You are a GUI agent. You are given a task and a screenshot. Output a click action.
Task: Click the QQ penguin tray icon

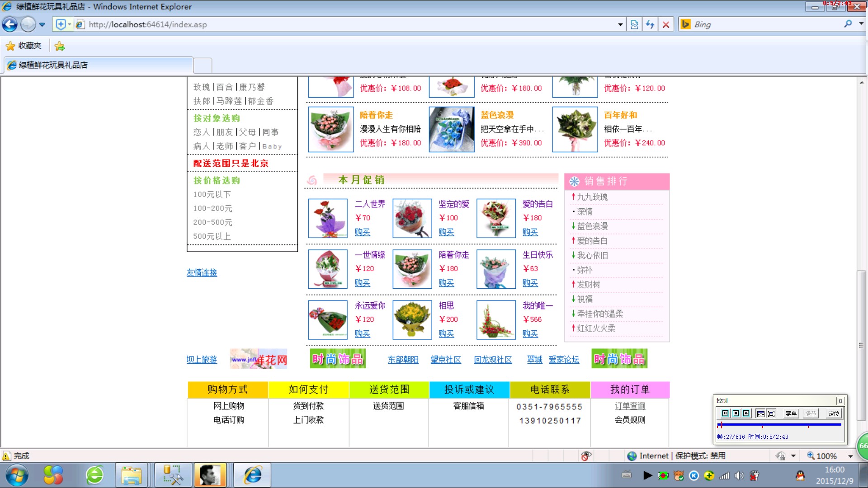(x=800, y=475)
